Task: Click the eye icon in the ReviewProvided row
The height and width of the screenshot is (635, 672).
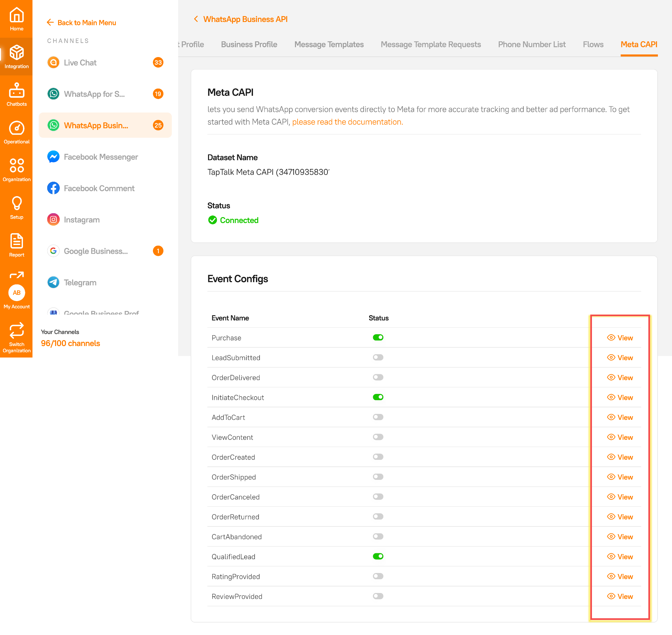Action: point(611,596)
